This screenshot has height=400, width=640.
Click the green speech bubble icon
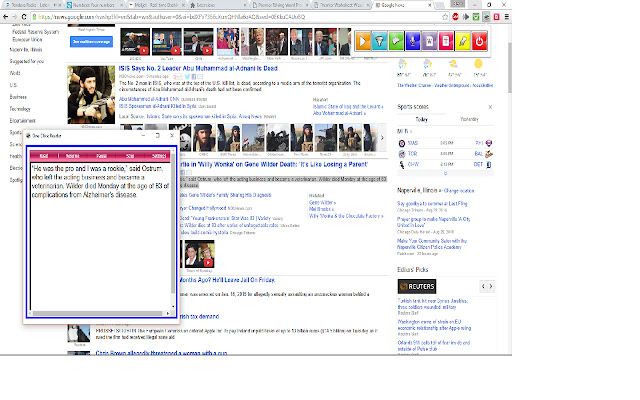(396, 41)
